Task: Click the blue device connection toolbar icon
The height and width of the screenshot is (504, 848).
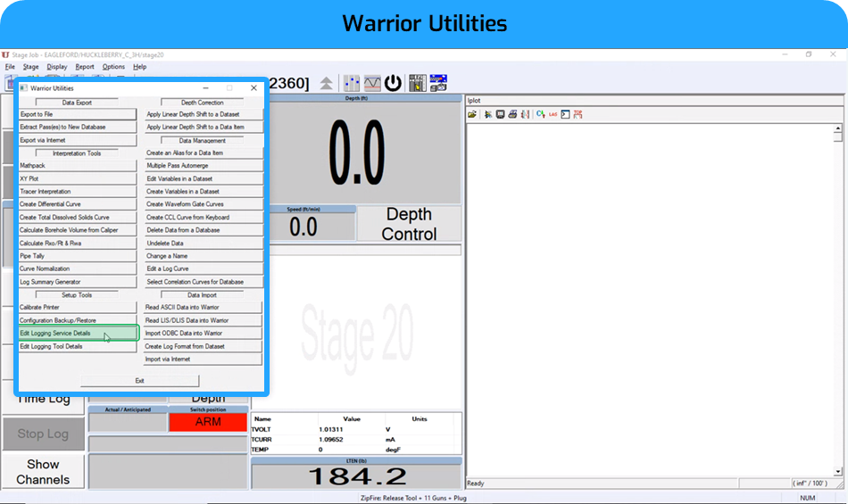Action: coord(438,83)
